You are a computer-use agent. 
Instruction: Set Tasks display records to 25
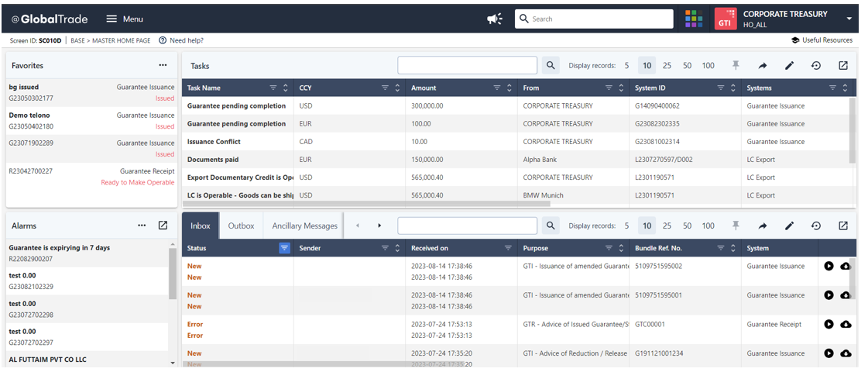[x=667, y=65]
